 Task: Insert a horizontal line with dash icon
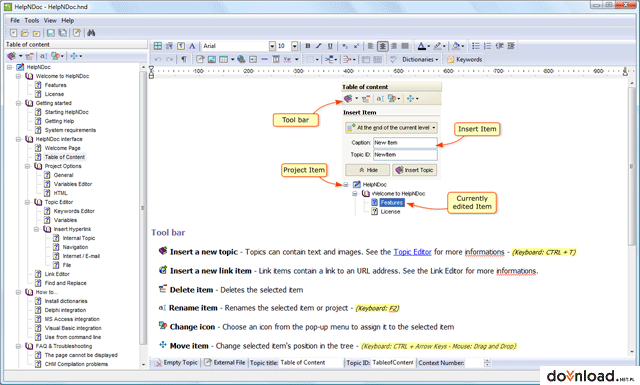[264, 60]
